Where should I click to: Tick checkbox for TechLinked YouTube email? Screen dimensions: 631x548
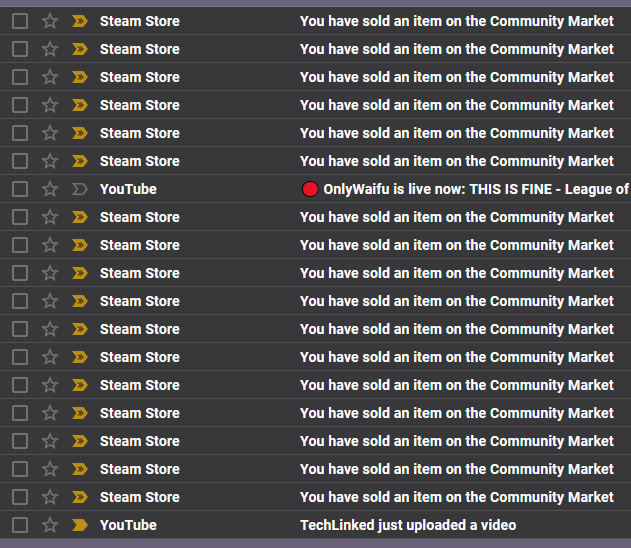[20, 525]
